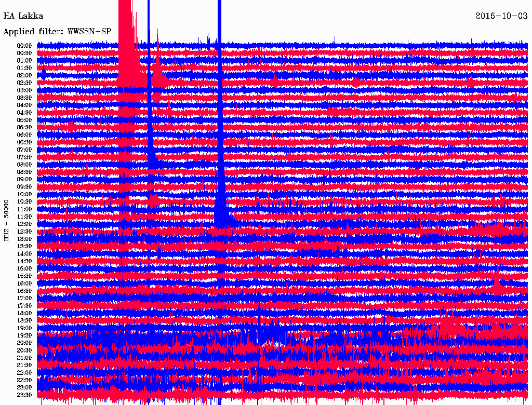
Task: Select the 19:30 time label
Action: click(24, 335)
